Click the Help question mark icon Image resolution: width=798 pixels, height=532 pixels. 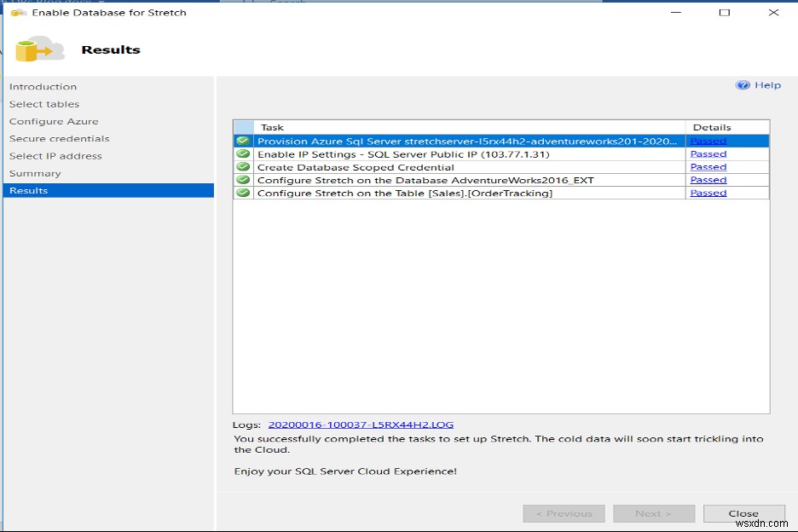click(743, 85)
